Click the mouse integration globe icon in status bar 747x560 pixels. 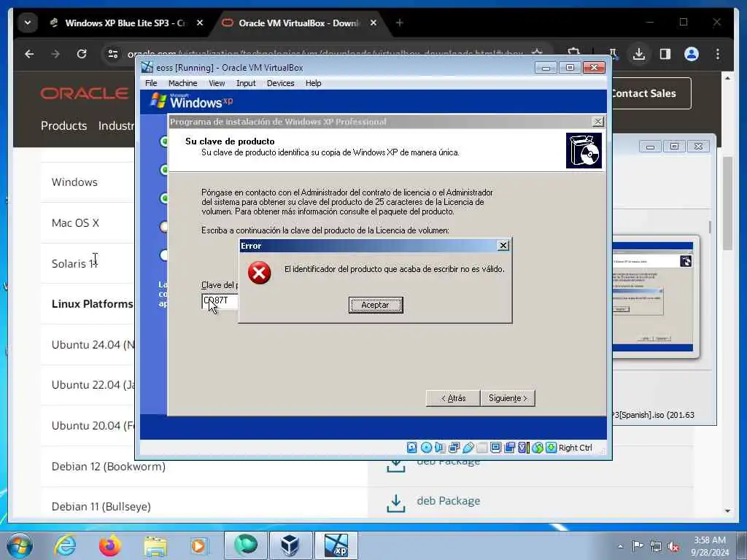point(538,448)
